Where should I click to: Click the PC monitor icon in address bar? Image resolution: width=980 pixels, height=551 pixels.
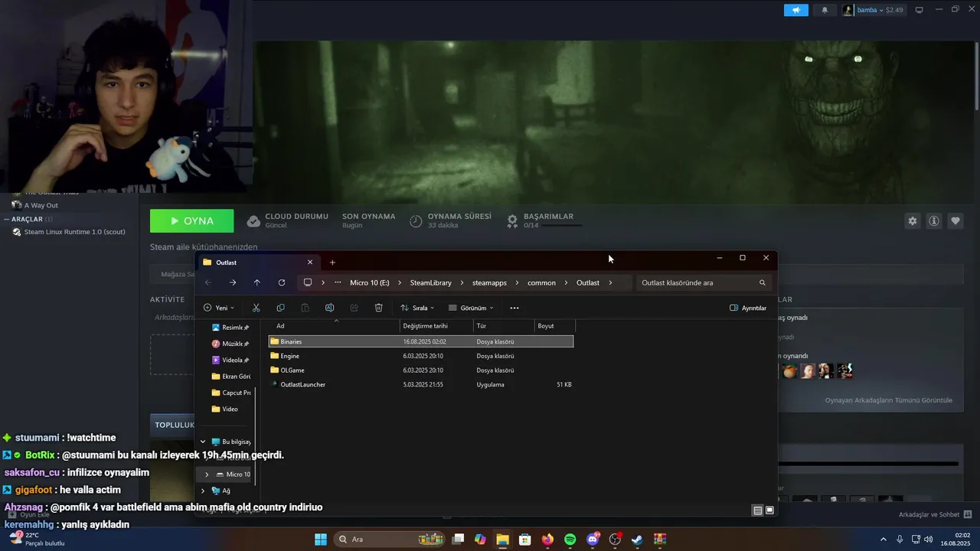coord(308,282)
